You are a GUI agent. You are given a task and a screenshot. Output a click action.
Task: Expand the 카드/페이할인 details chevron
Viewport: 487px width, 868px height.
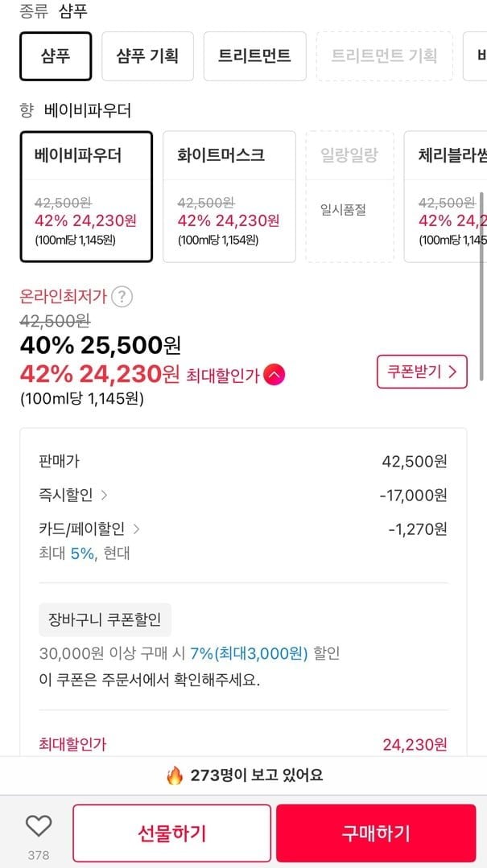[x=136, y=529]
